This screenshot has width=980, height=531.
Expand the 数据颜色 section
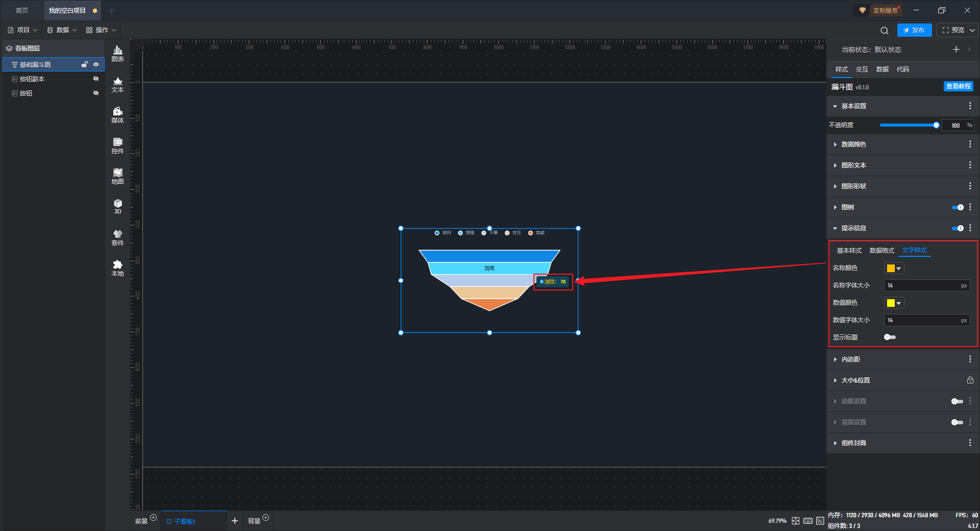click(x=835, y=144)
